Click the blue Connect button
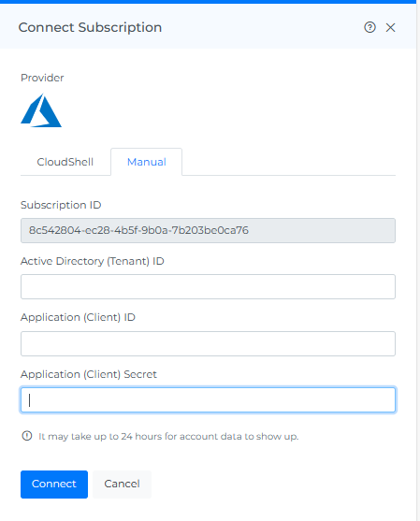Screen dimensions: 420x521 (54, 485)
